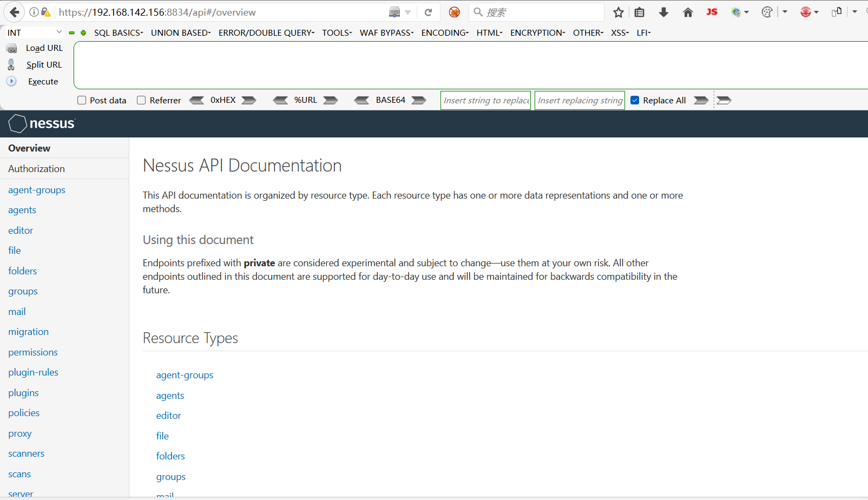Open agents under Resource Types
Screen dimensions: 868x500
click(170, 396)
